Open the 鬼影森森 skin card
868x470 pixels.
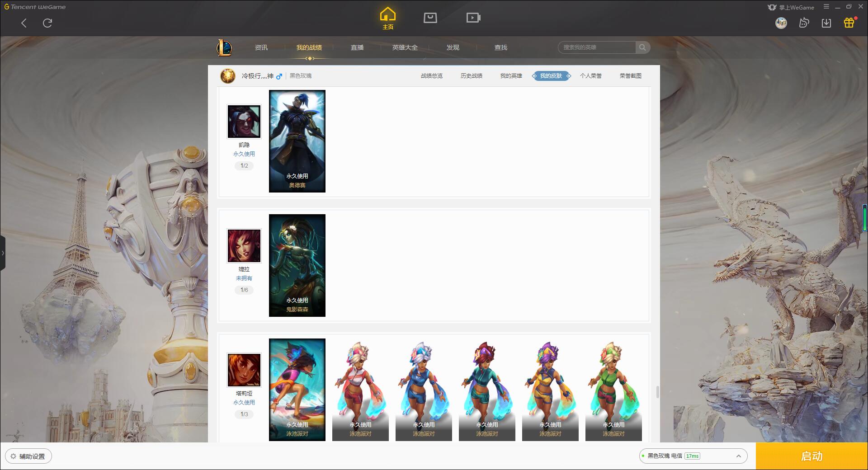click(297, 265)
